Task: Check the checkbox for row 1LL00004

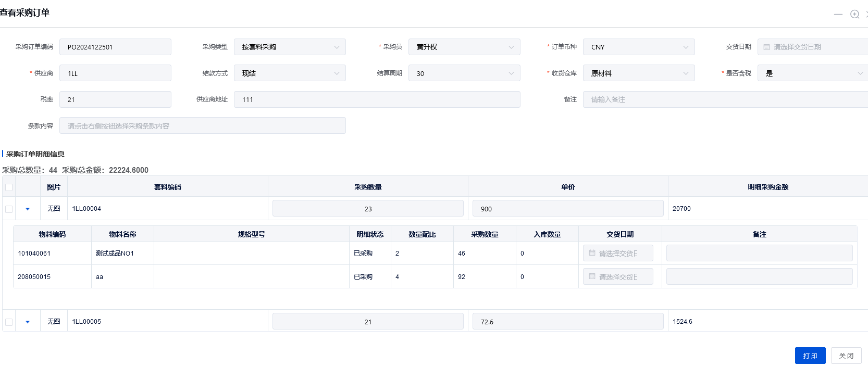Action: tap(9, 209)
